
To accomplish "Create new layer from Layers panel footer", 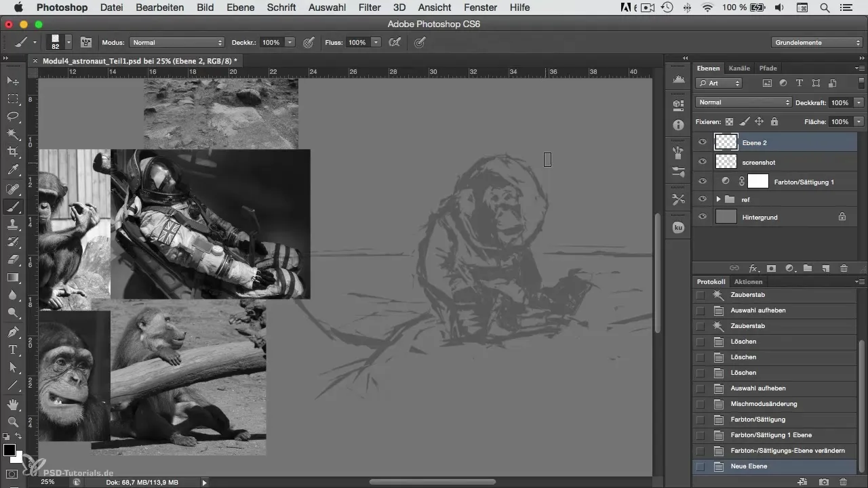I will pos(826,268).
